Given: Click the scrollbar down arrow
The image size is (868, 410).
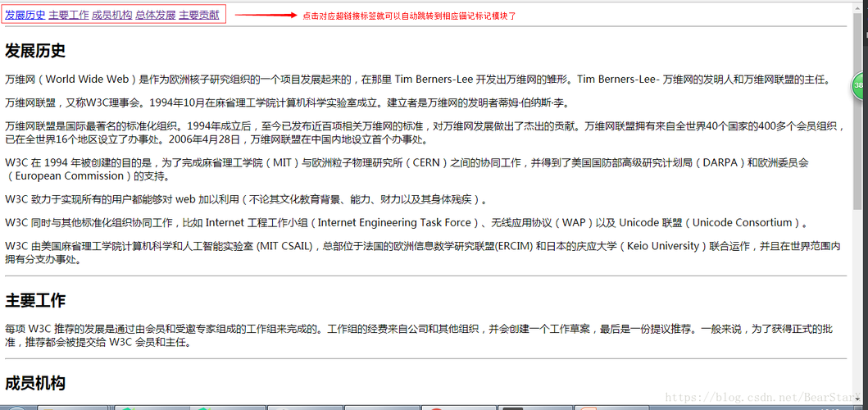Looking at the screenshot, I should (x=857, y=400).
